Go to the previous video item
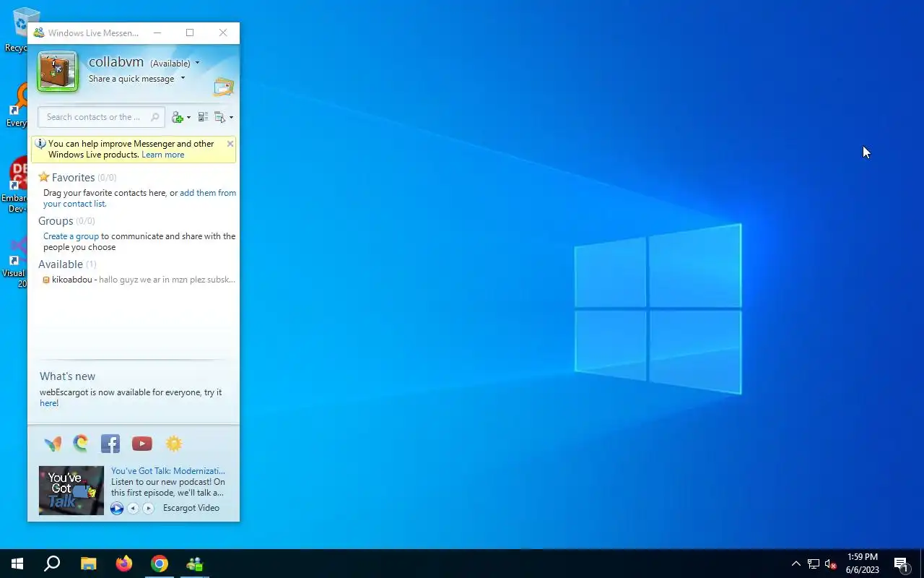 pyautogui.click(x=133, y=509)
